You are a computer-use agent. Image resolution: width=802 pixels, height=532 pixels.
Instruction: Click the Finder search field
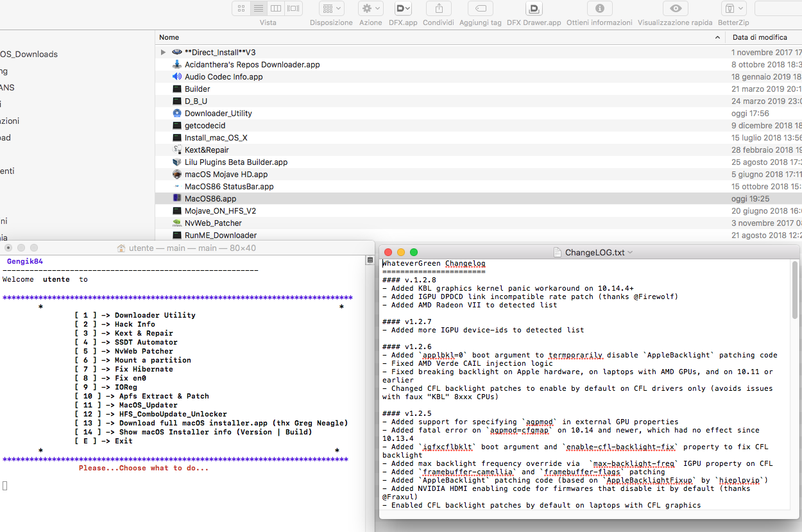tap(778, 8)
